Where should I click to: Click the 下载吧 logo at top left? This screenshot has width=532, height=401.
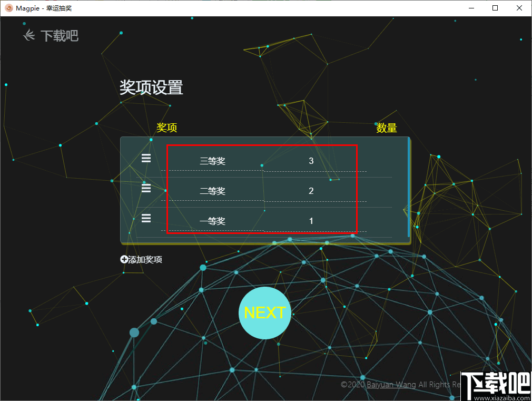[51, 36]
